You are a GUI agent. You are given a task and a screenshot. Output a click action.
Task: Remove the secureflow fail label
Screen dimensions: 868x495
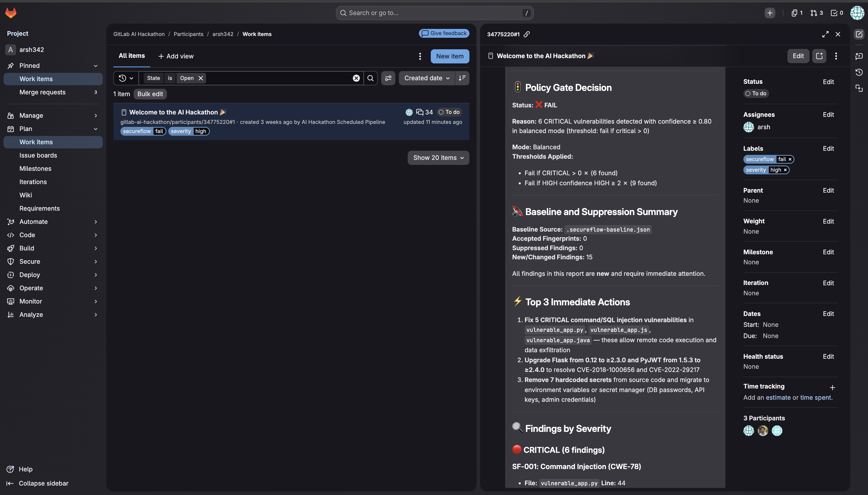[x=790, y=159]
